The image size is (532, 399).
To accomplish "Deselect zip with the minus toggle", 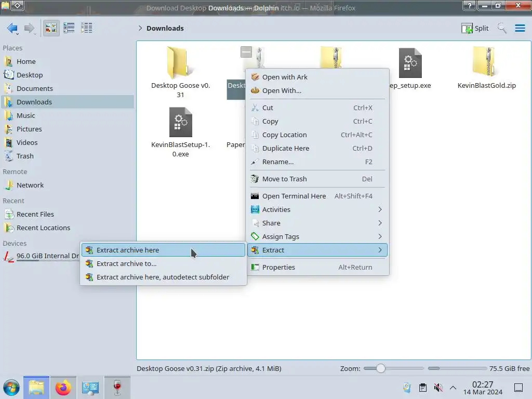I will [x=246, y=52].
